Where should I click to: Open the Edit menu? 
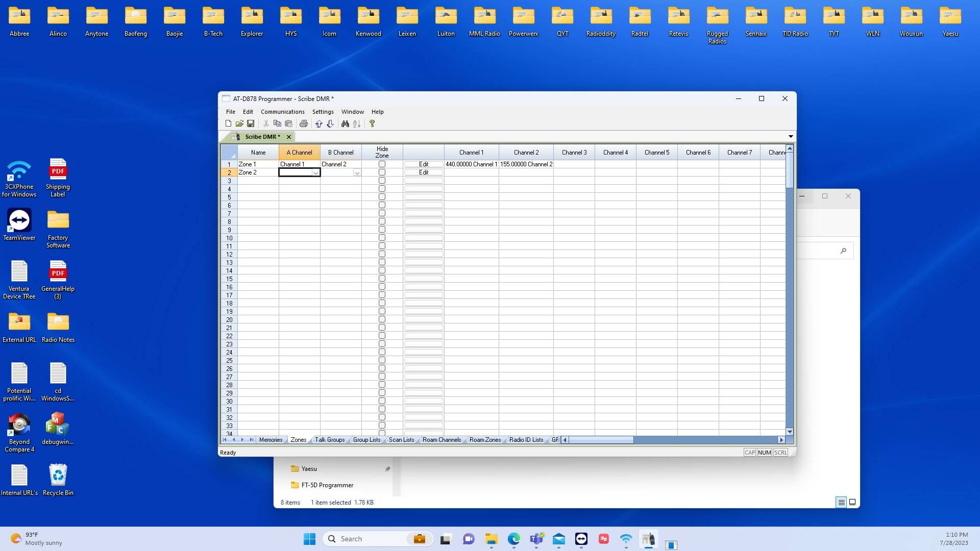point(248,112)
